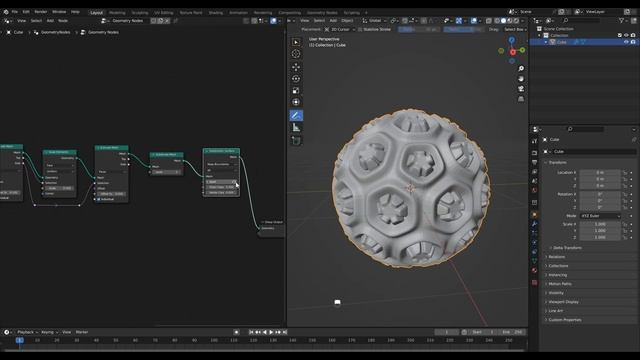Switch to the Shading workspace tab
This screenshot has height=360, width=640.
pyautogui.click(x=216, y=13)
